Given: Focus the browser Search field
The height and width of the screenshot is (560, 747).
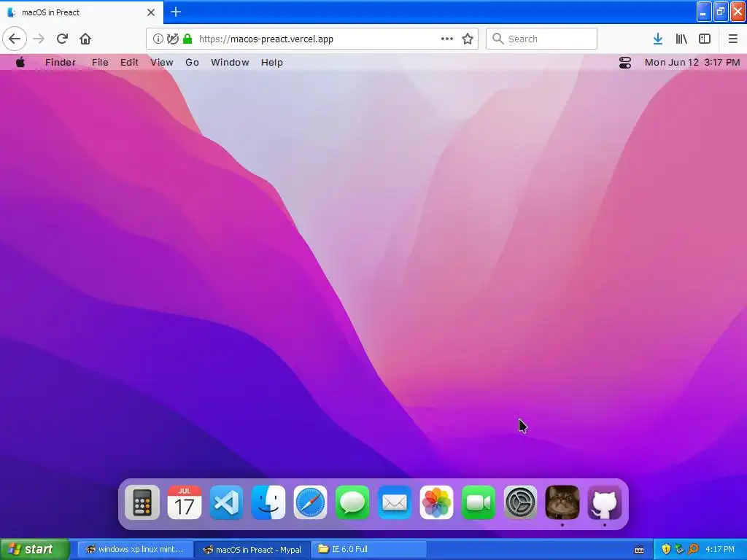Looking at the screenshot, I should [x=541, y=39].
